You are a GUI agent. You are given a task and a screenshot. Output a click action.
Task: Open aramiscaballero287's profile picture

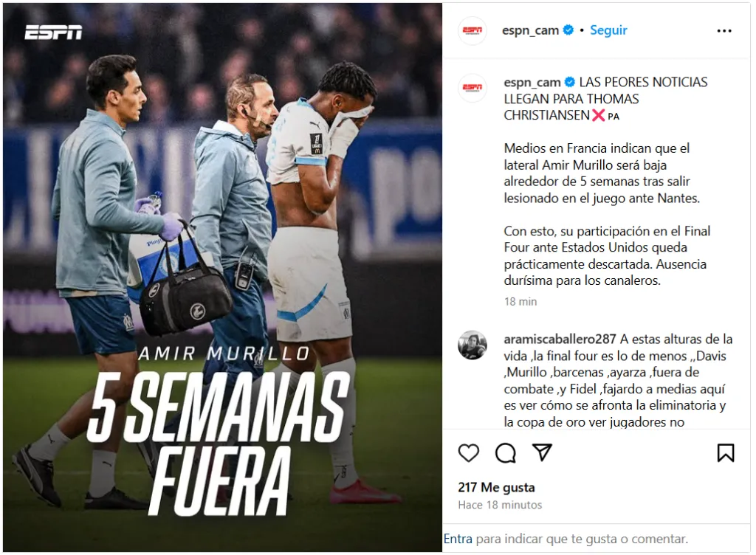(x=472, y=345)
